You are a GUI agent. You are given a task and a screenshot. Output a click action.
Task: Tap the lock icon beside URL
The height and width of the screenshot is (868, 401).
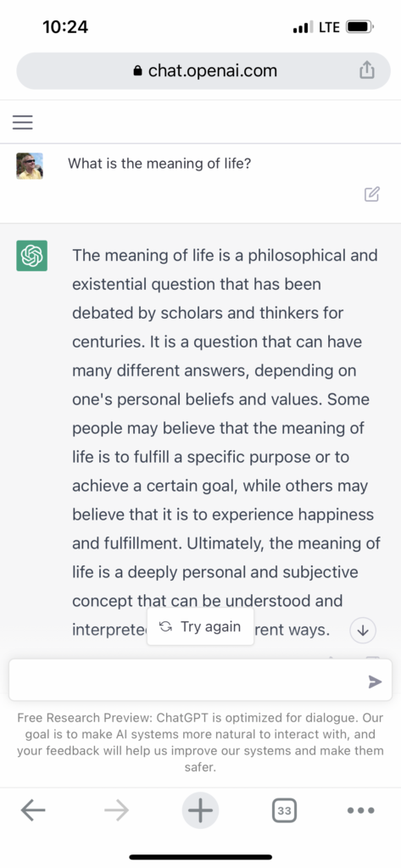[x=138, y=71]
